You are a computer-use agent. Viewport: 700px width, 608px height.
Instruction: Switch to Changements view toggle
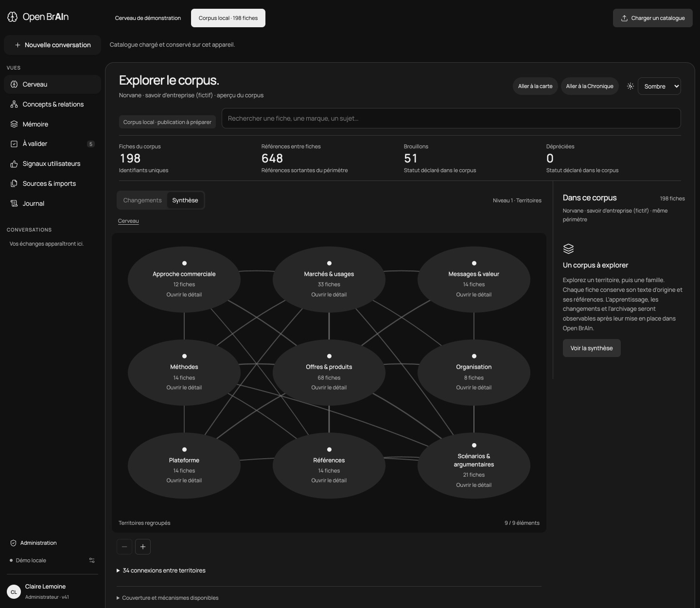142,200
